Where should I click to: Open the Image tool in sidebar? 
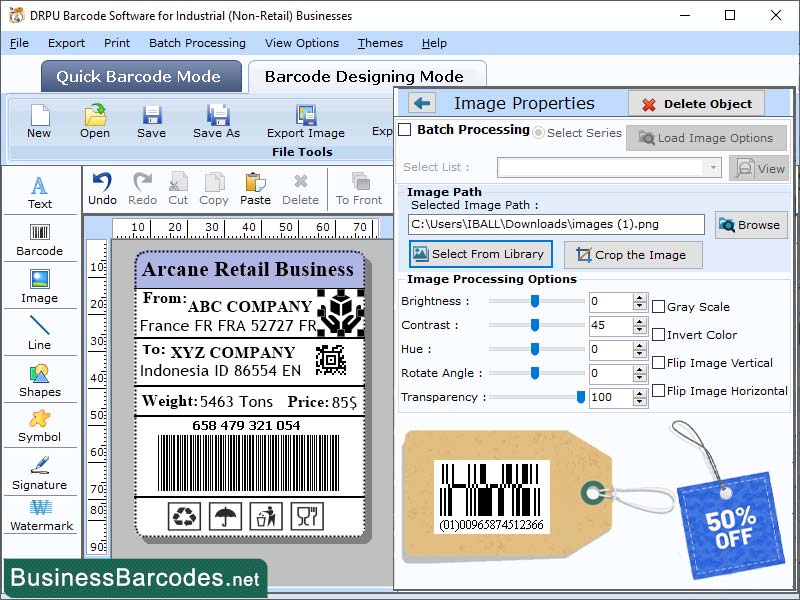[x=40, y=290]
